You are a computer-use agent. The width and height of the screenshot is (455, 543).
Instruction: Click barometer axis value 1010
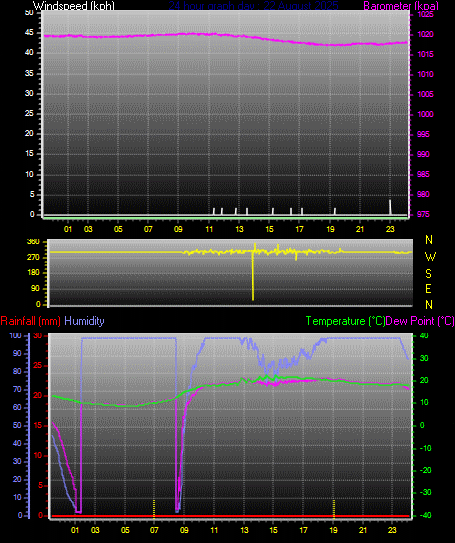pyautogui.click(x=425, y=74)
